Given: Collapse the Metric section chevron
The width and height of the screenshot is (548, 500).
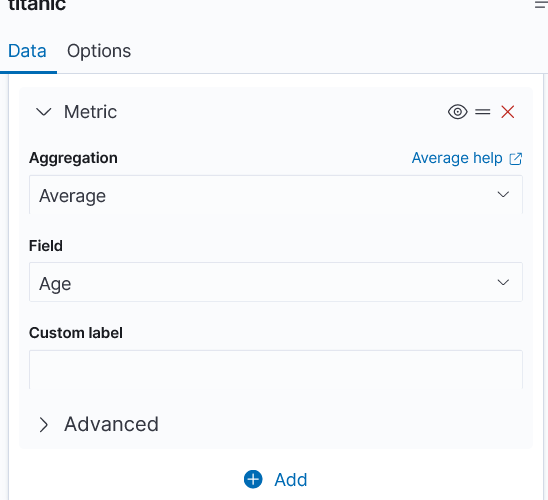Looking at the screenshot, I should click(44, 112).
